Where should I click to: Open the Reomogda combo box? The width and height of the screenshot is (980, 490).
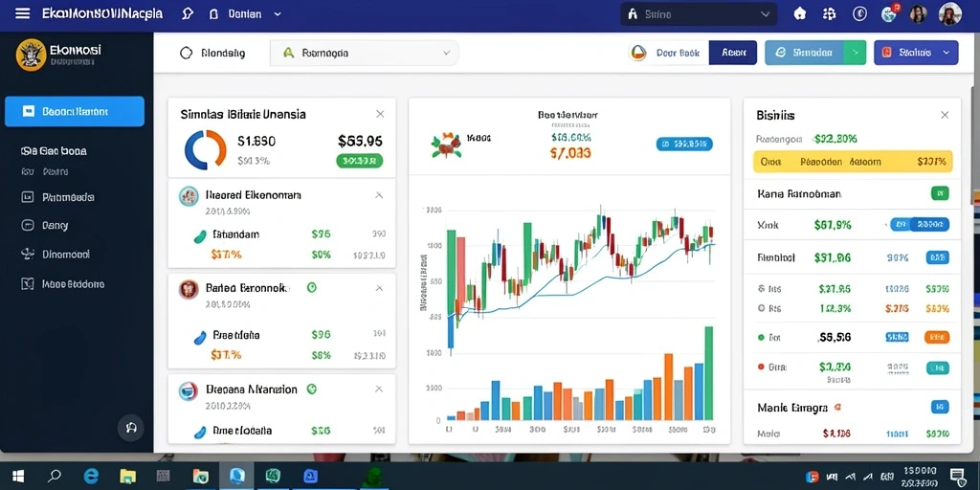coord(365,54)
